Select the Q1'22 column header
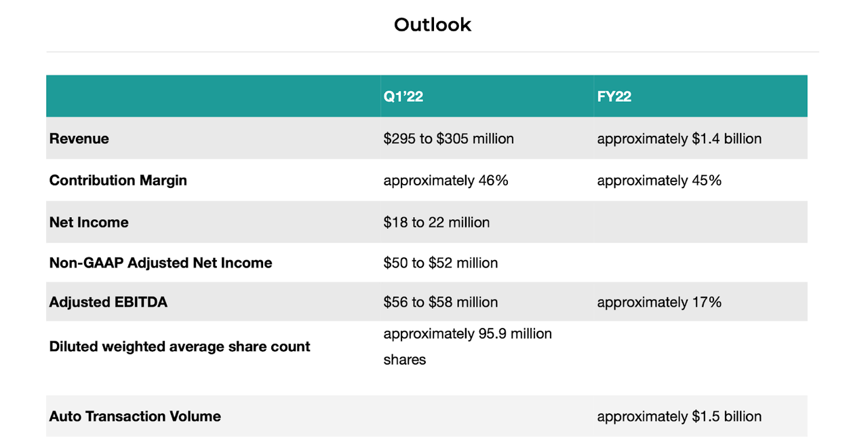868x446 pixels. point(403,96)
